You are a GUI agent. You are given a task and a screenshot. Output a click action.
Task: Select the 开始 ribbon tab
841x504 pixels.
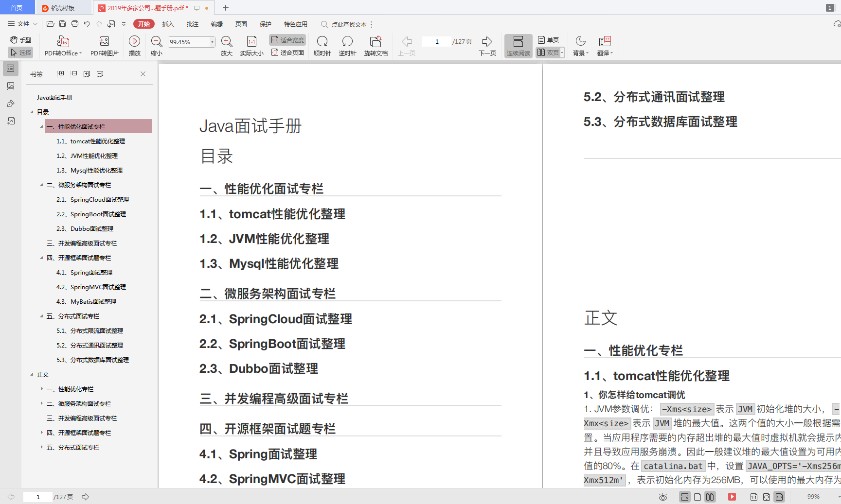[144, 24]
